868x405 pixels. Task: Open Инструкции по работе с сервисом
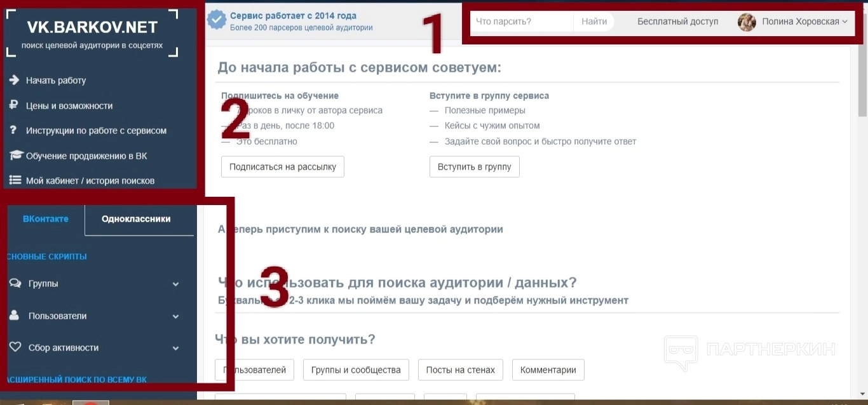point(96,131)
